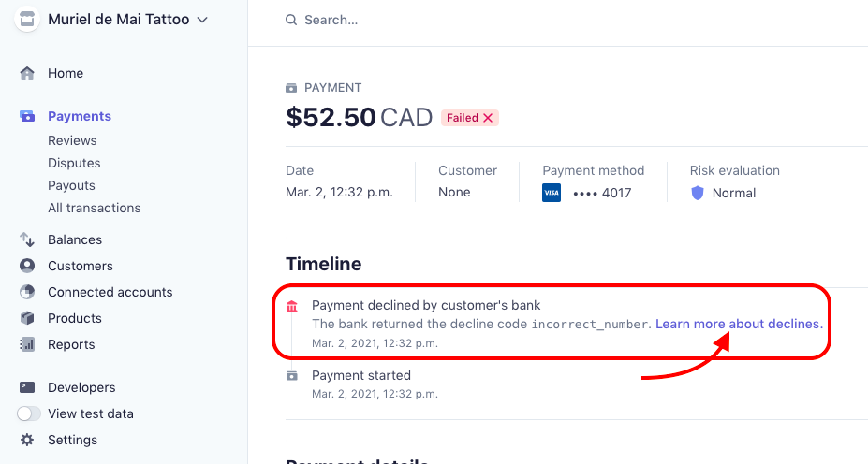
Task: Follow the Learn more about declines link
Action: (x=739, y=324)
